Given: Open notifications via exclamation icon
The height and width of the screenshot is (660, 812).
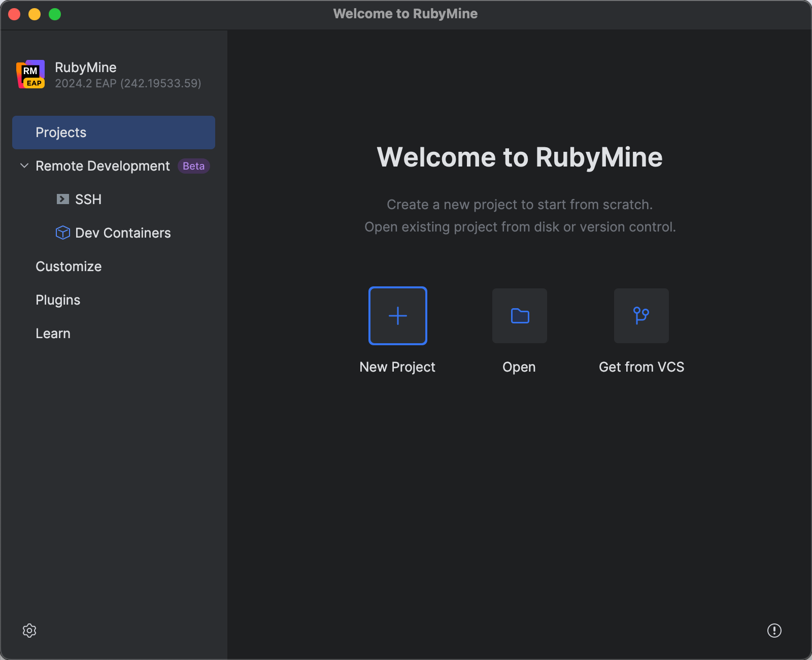Looking at the screenshot, I should [774, 631].
